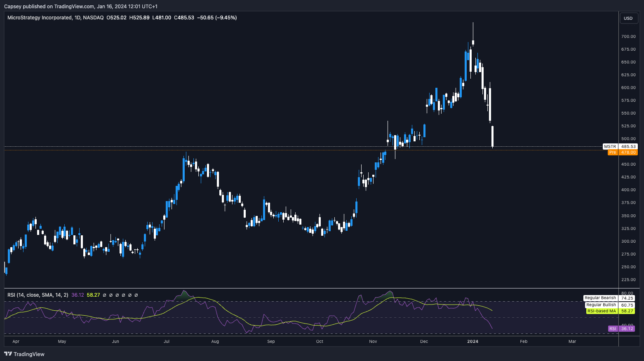Click the close value C485.53

click(184, 18)
